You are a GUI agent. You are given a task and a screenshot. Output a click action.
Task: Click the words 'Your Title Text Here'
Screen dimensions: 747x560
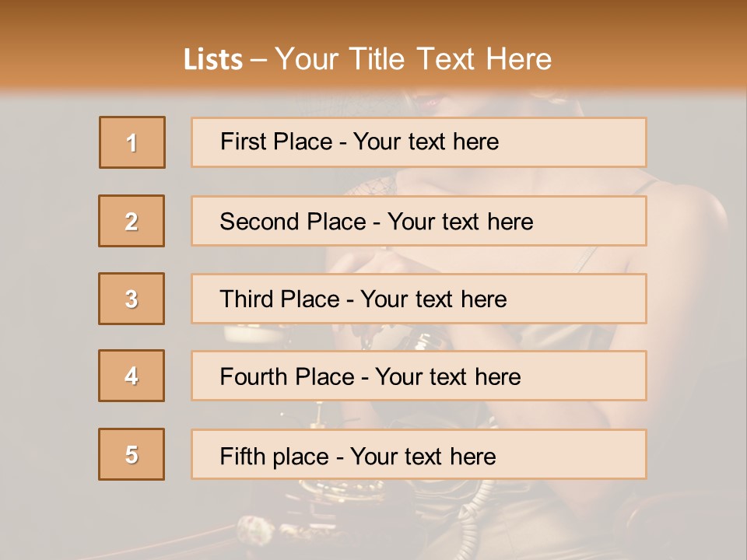click(412, 59)
